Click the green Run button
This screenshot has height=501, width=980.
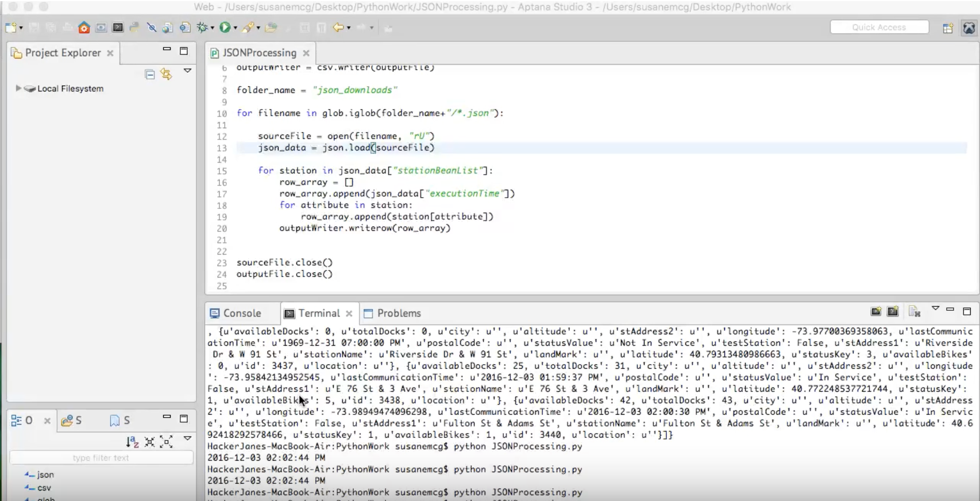[225, 27]
